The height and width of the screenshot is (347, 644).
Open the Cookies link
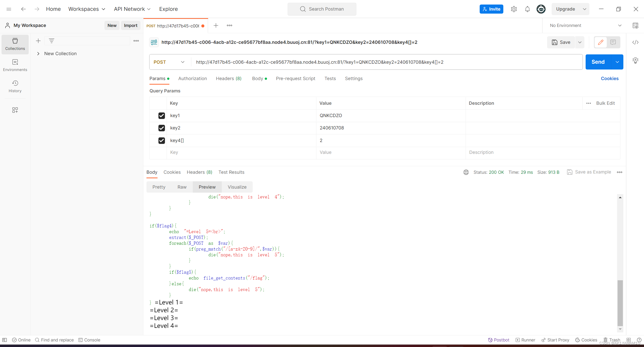point(609,79)
